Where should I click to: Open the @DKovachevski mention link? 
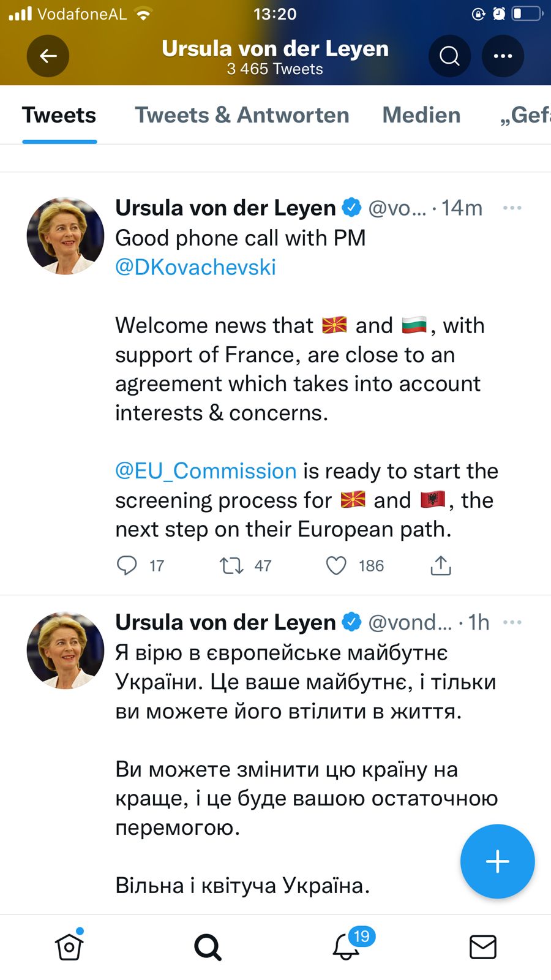point(195,267)
